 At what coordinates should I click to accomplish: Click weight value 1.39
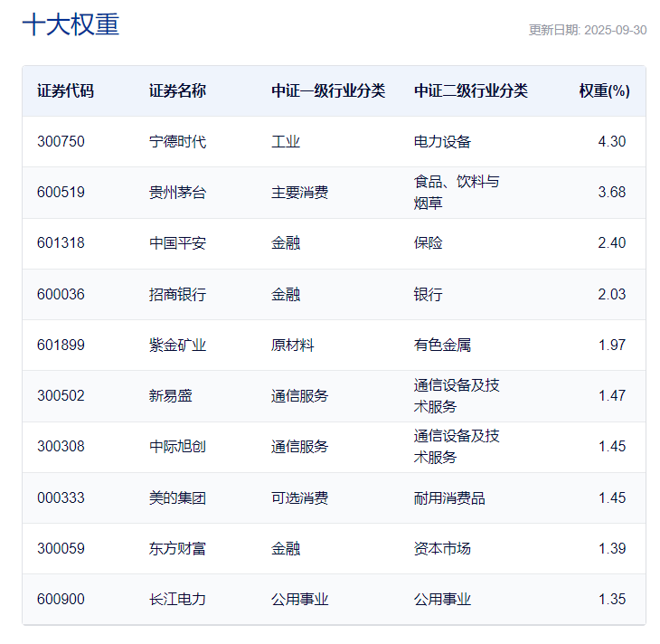(612, 549)
